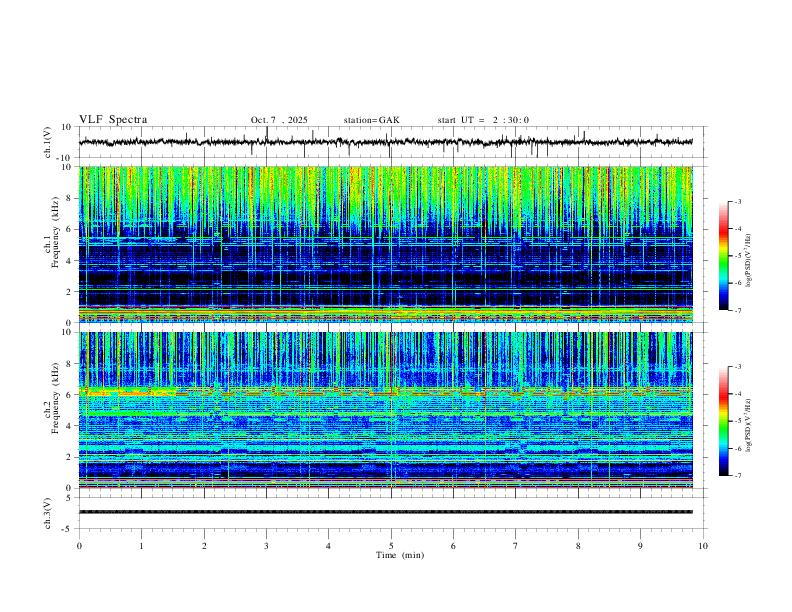Click the date 'Oct. 7 , 2025'
Viewport: 792px width, 612px height.
tap(279, 120)
